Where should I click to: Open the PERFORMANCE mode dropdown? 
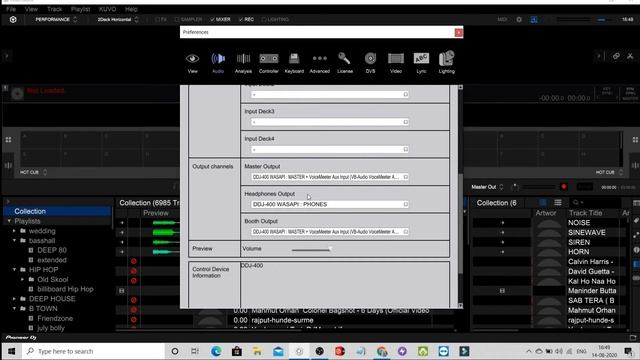coord(56,19)
